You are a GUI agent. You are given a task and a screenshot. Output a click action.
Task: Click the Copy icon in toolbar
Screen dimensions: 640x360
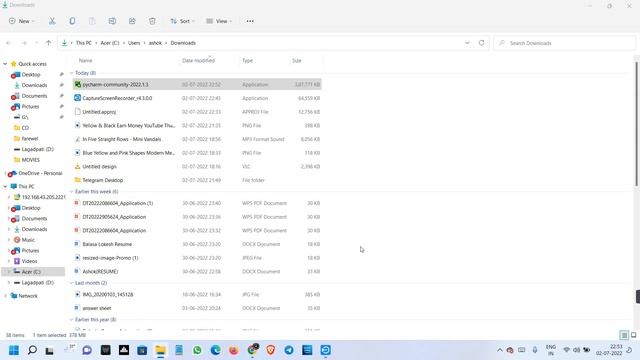72,21
